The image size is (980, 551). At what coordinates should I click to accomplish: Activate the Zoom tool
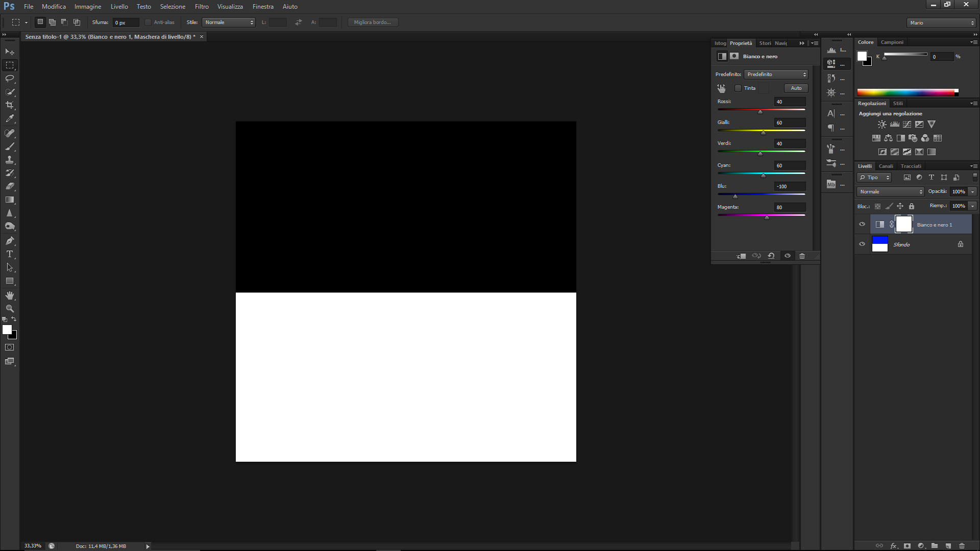(9, 309)
